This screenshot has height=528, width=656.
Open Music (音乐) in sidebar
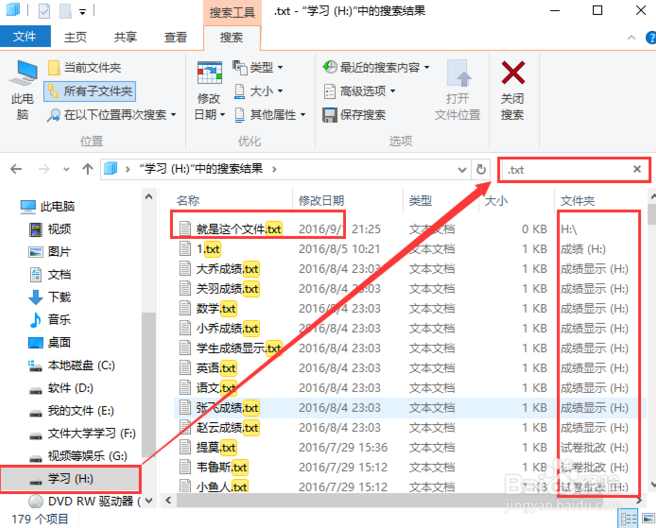50,320
